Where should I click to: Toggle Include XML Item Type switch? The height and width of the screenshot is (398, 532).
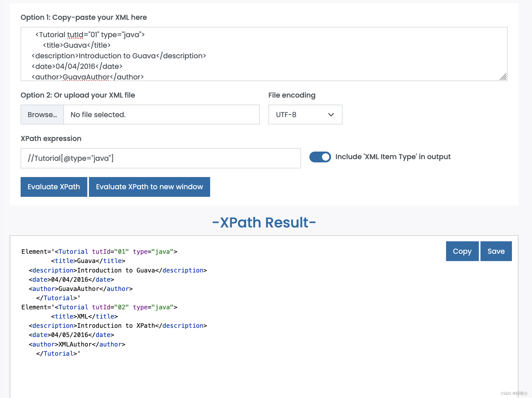click(x=320, y=157)
